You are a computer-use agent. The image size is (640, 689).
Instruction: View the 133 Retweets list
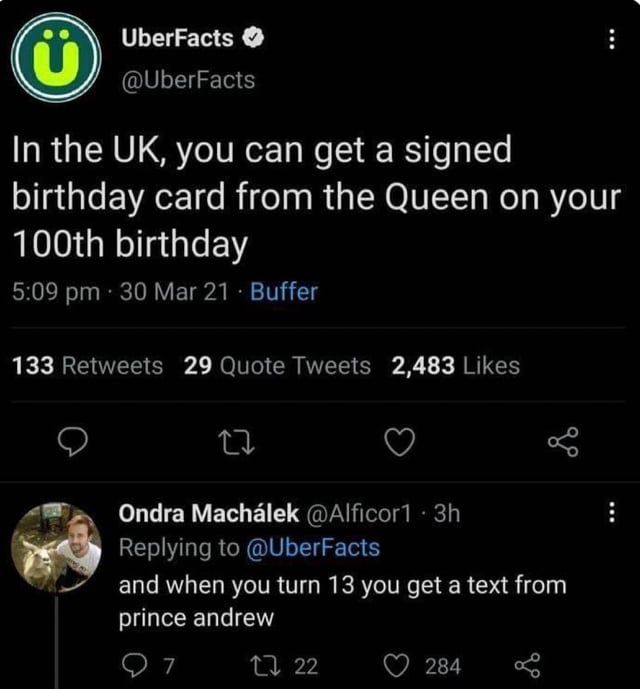(x=88, y=366)
